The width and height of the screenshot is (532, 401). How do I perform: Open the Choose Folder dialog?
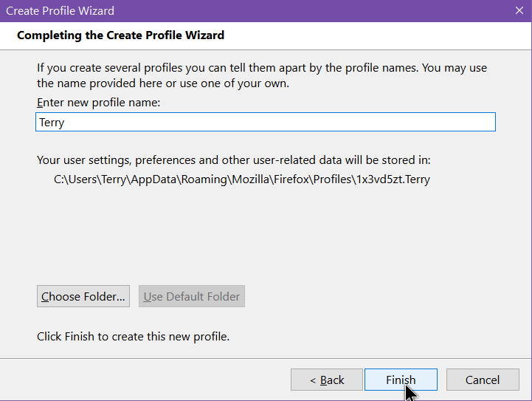83,296
